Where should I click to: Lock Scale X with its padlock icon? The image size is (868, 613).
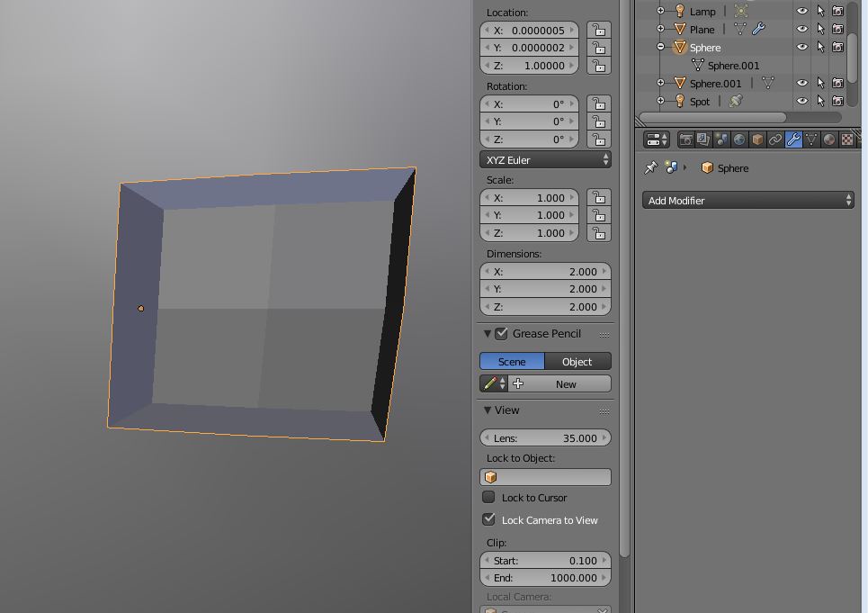click(x=599, y=198)
